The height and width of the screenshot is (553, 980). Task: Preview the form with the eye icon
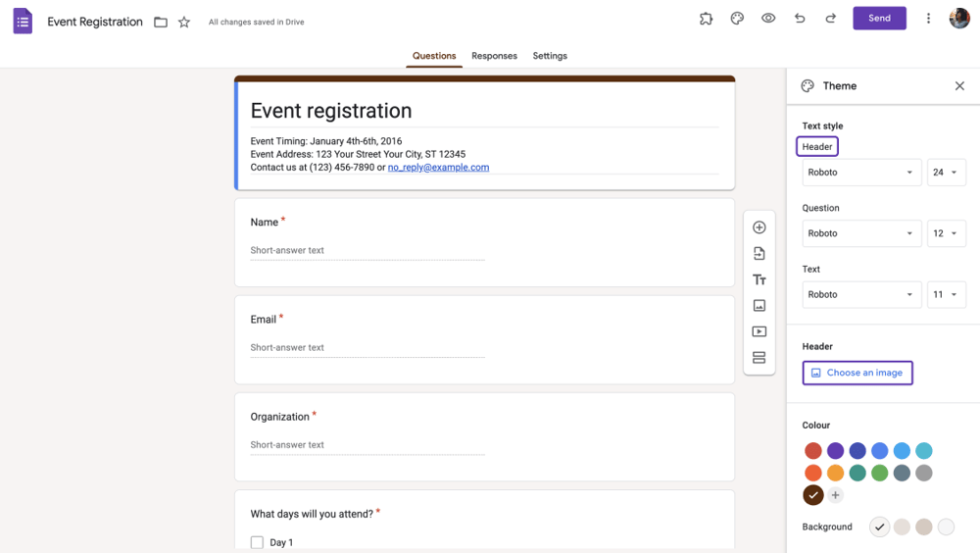[x=768, y=18]
